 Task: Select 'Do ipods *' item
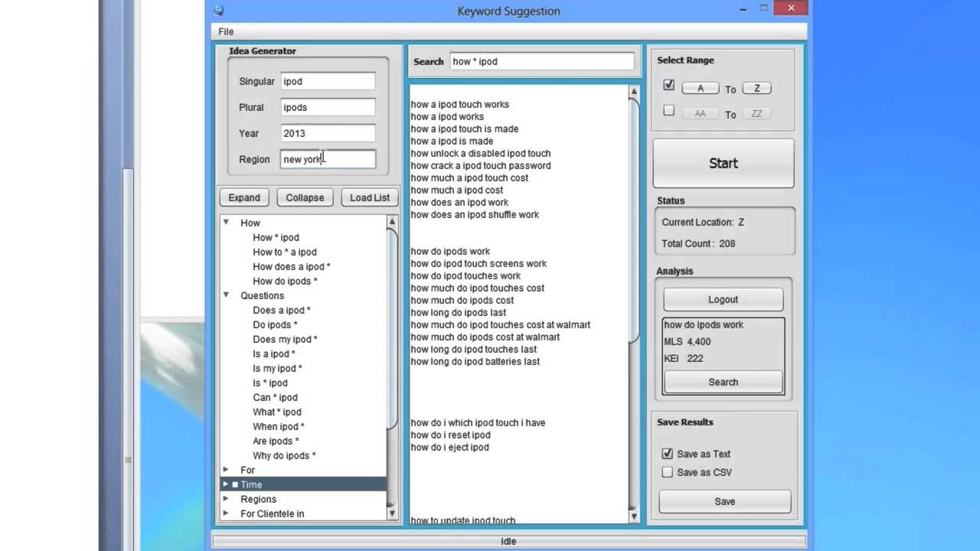tap(275, 324)
